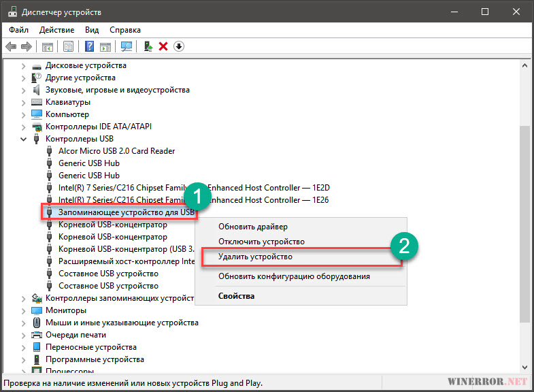Click the Forward arrow toolbar icon
This screenshot has width=534, height=392.
27,46
